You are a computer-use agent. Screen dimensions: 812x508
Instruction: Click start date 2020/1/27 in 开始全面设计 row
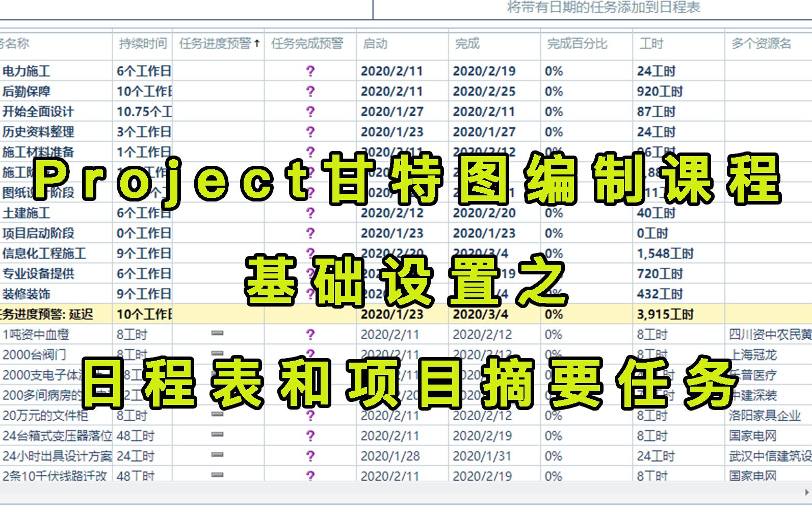[x=392, y=112]
